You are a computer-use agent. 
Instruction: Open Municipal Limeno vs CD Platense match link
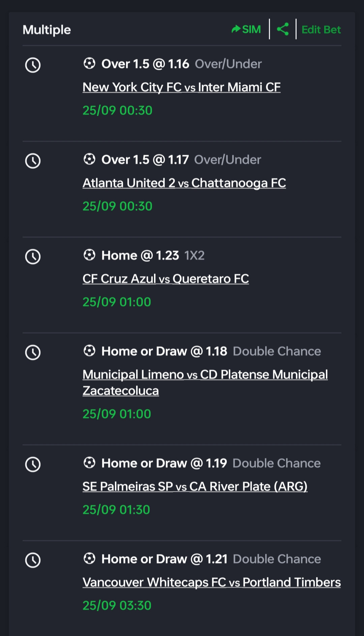click(205, 375)
